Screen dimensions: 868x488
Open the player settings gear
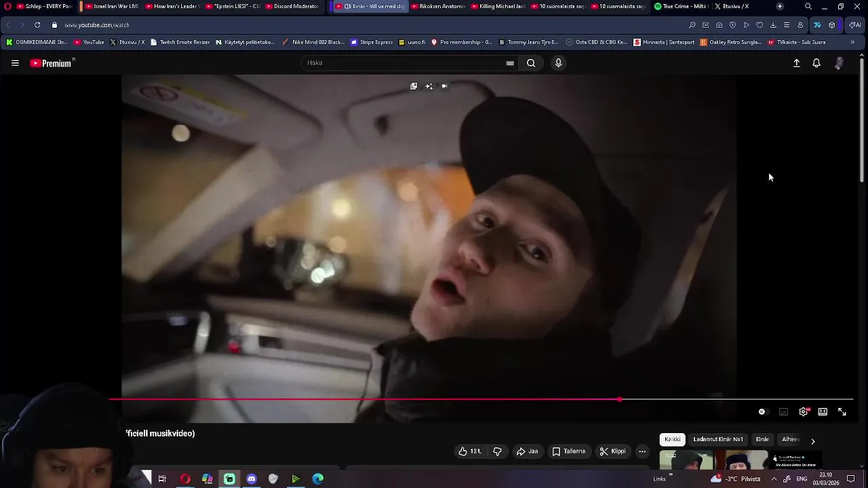point(804,411)
